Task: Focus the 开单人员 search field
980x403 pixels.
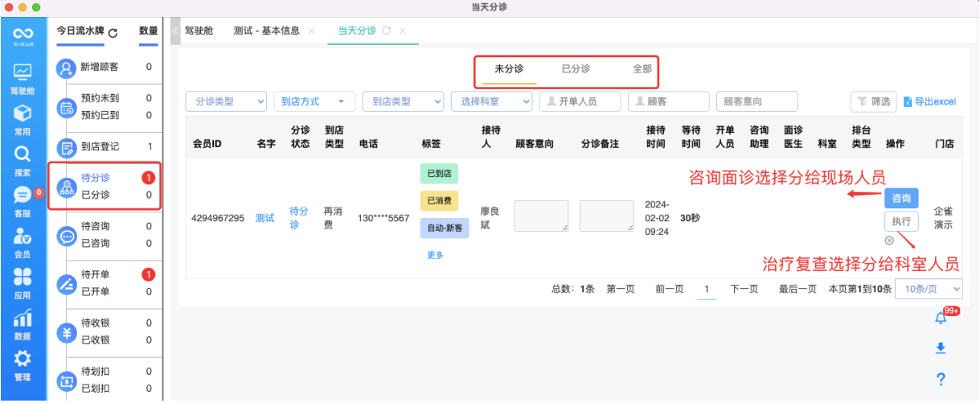Action: [x=580, y=101]
